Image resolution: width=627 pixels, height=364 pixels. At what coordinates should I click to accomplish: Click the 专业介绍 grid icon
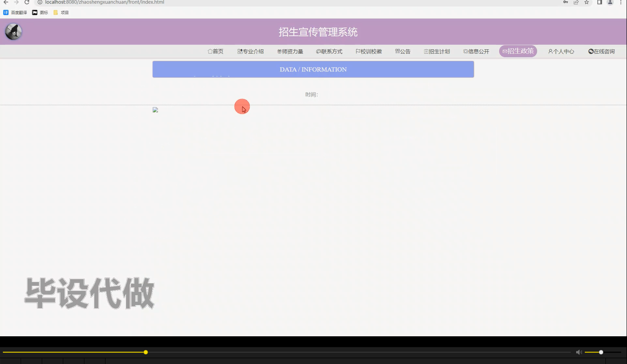(240, 51)
